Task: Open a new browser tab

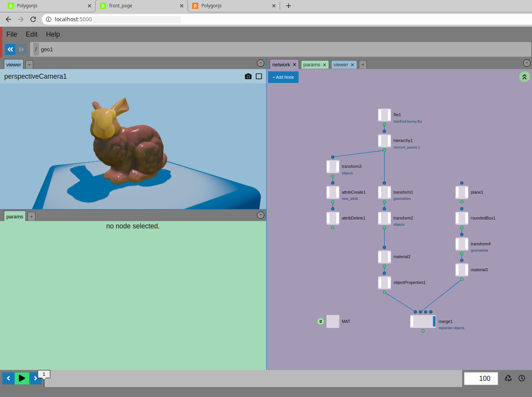Action: [288, 6]
